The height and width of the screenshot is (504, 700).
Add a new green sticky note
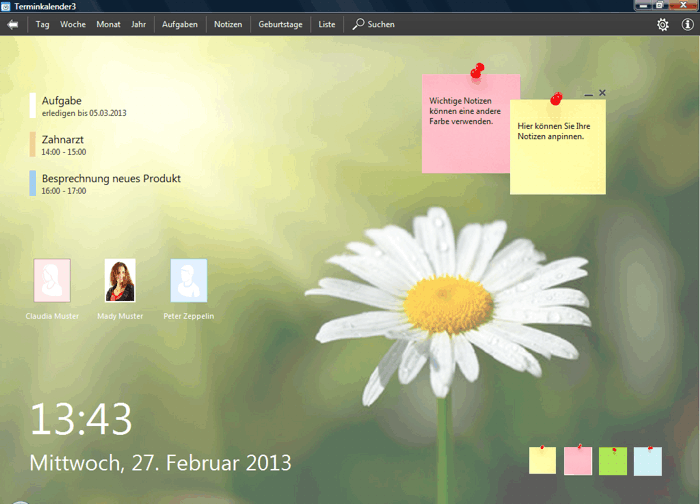tap(612, 460)
